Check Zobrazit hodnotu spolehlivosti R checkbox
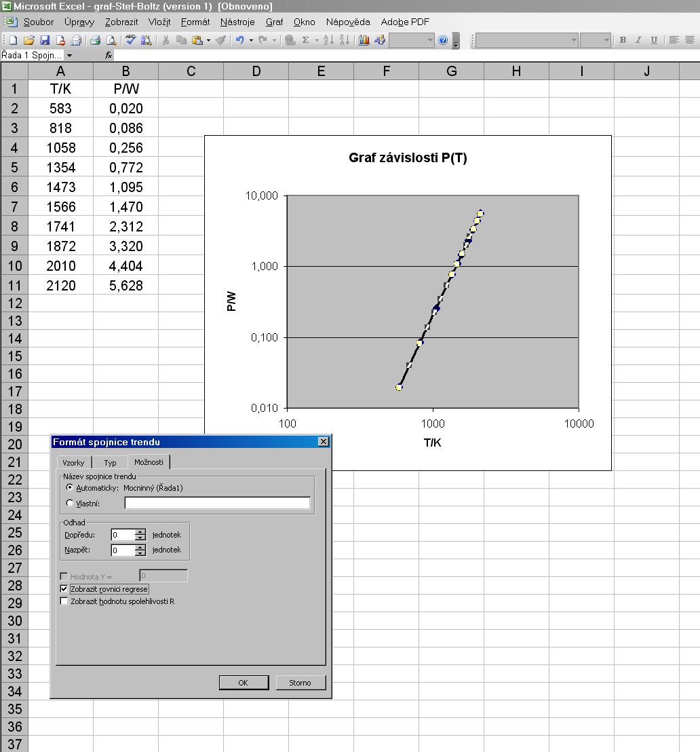 point(64,601)
